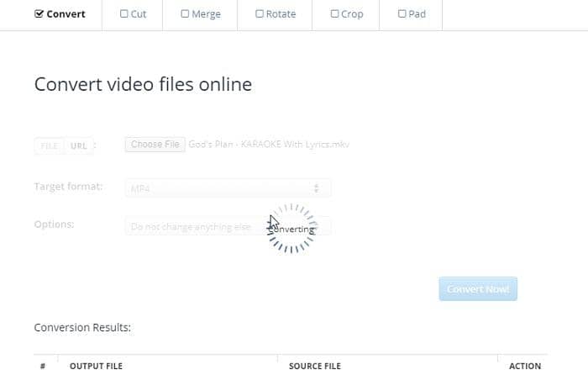
Task: Click the ACTION column header
Action: tap(524, 366)
